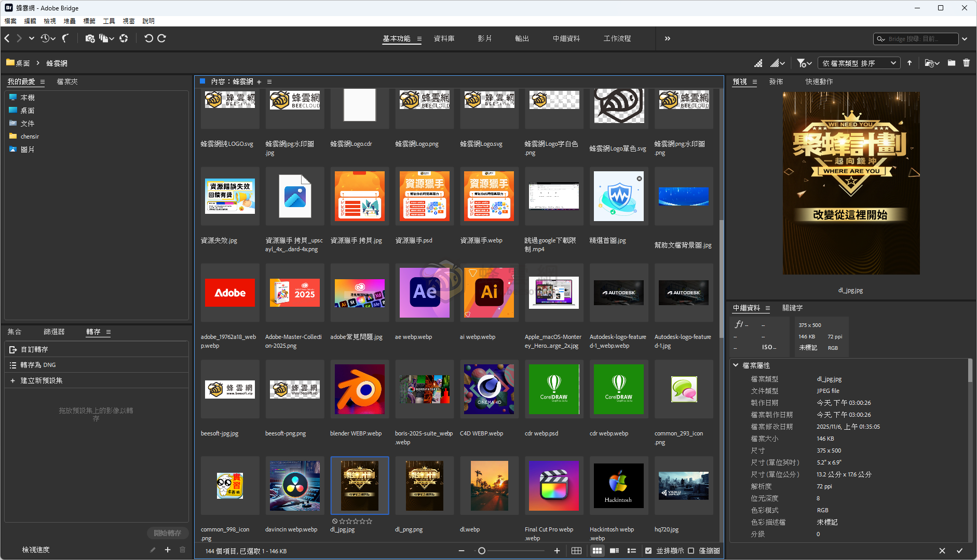Select the ae webp.webp thumbnail

pos(425,293)
